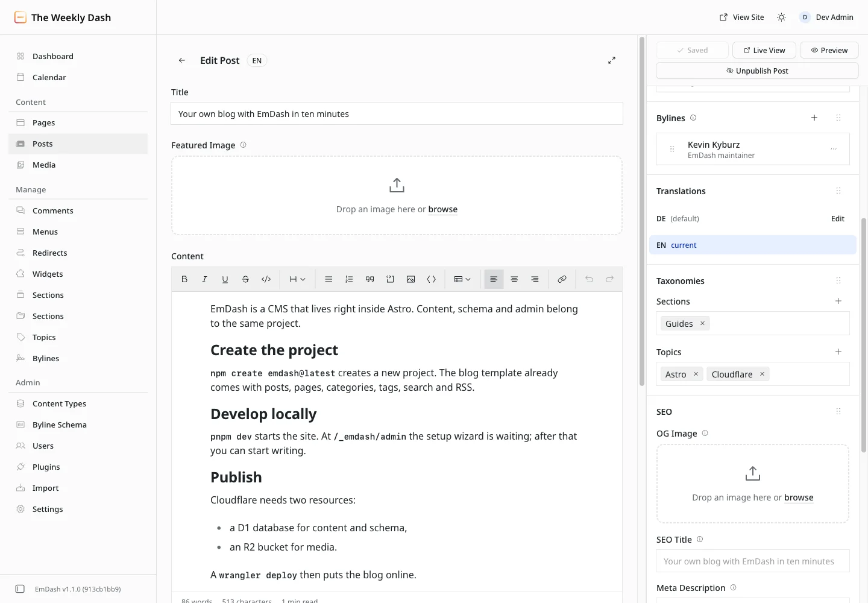This screenshot has height=603, width=868.
Task: Undo the last edit
Action: click(x=589, y=279)
